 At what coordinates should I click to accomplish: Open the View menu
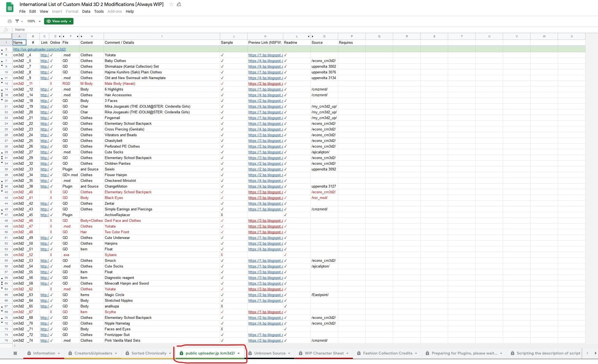pos(44,12)
